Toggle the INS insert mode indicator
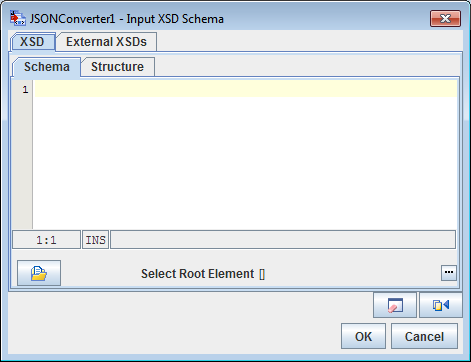Screen dimensions: 471x362 tap(96, 240)
